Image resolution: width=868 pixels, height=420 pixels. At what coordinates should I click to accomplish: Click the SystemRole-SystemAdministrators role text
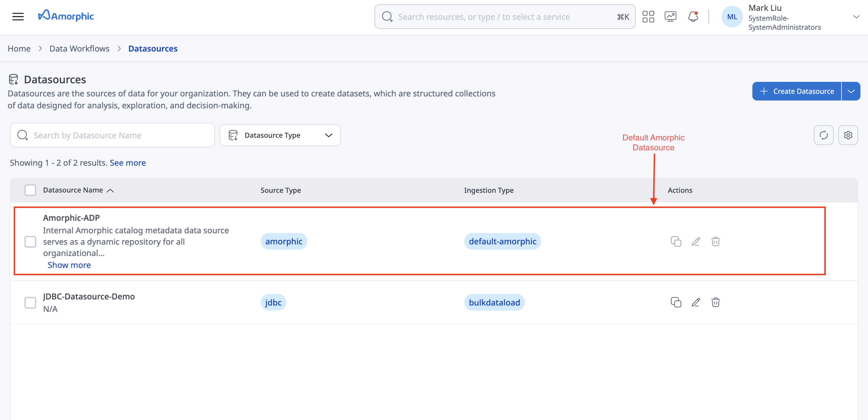click(x=784, y=22)
